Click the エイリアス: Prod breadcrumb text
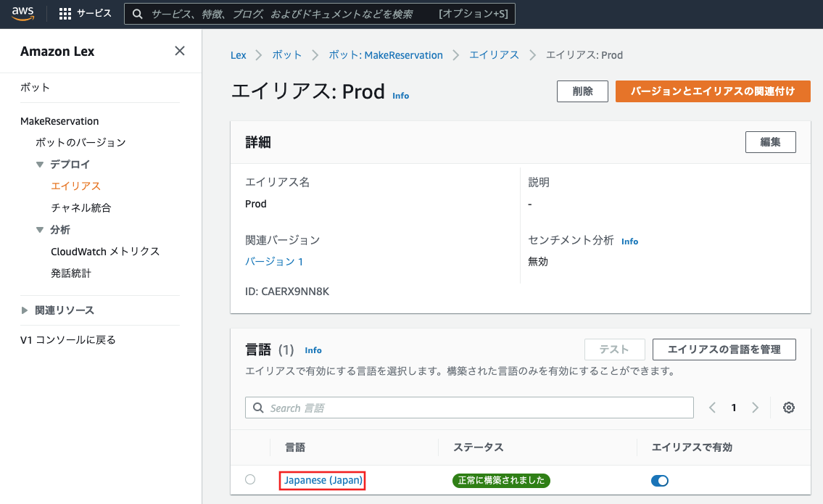The height and width of the screenshot is (504, 823). coord(584,55)
